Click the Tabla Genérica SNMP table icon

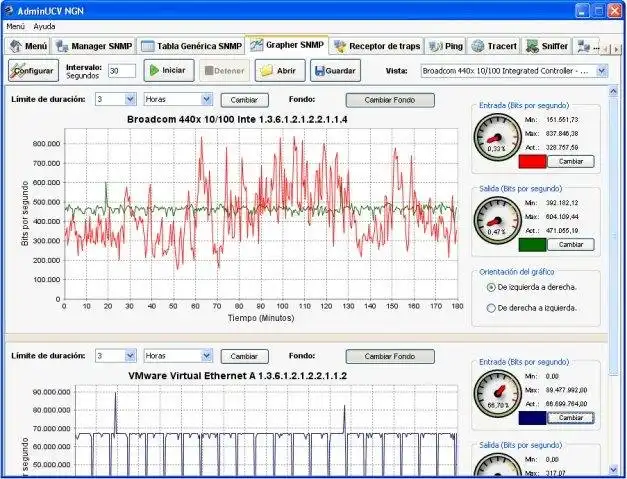[148, 46]
